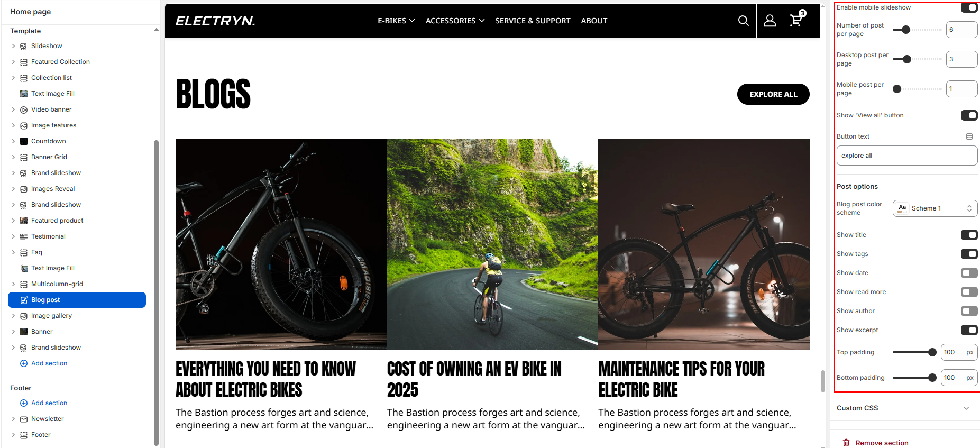The image size is (980, 448).
Task: Click the dynamic source icon beside Button text
Action: (x=969, y=136)
